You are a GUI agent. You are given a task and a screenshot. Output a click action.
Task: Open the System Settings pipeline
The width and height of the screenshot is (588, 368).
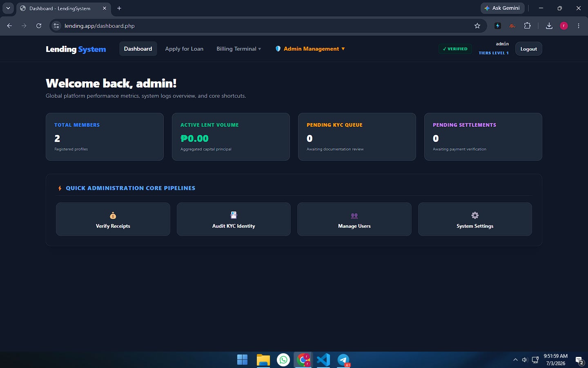(x=475, y=219)
